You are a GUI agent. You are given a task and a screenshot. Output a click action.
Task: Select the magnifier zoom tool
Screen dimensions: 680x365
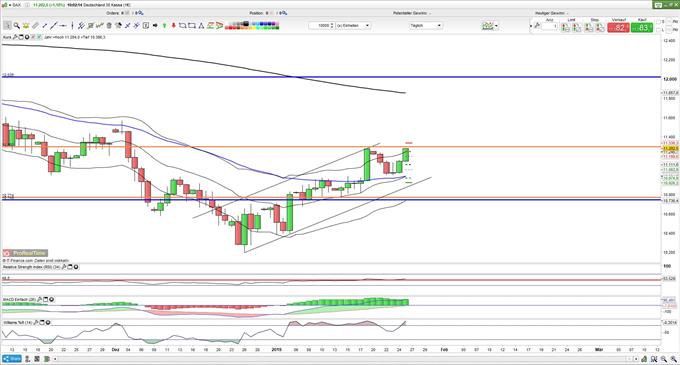click(x=16, y=26)
